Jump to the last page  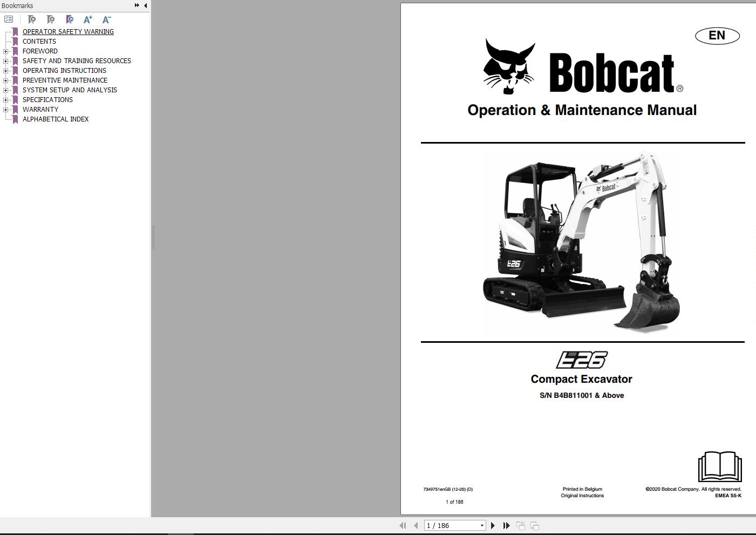tap(506, 525)
